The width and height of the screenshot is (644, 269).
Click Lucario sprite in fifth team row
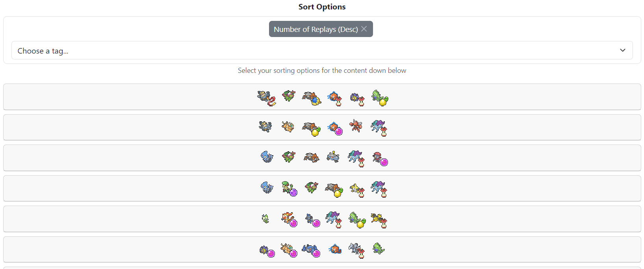tap(312, 220)
